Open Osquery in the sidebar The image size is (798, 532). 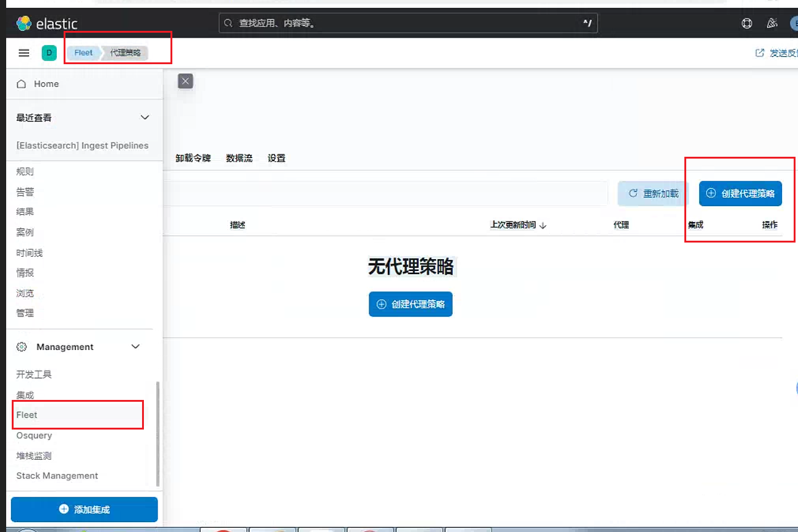pos(34,436)
